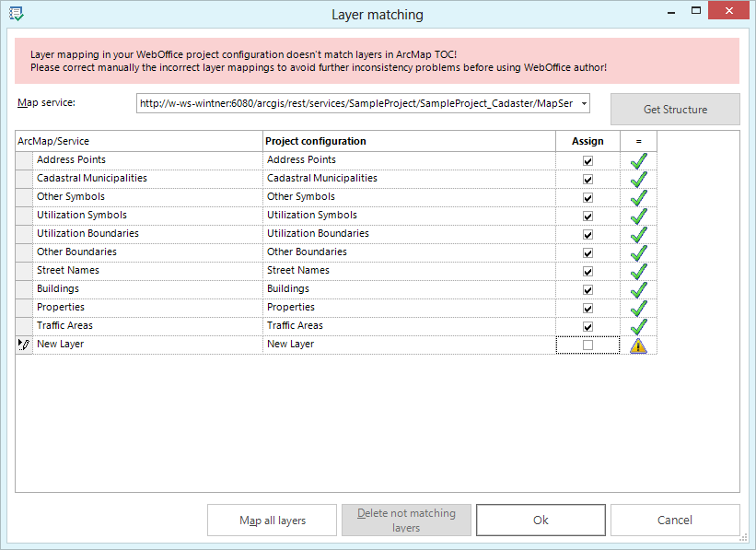Uncheck Assign for Utilization Boundaries
756x550 pixels.
(587, 234)
